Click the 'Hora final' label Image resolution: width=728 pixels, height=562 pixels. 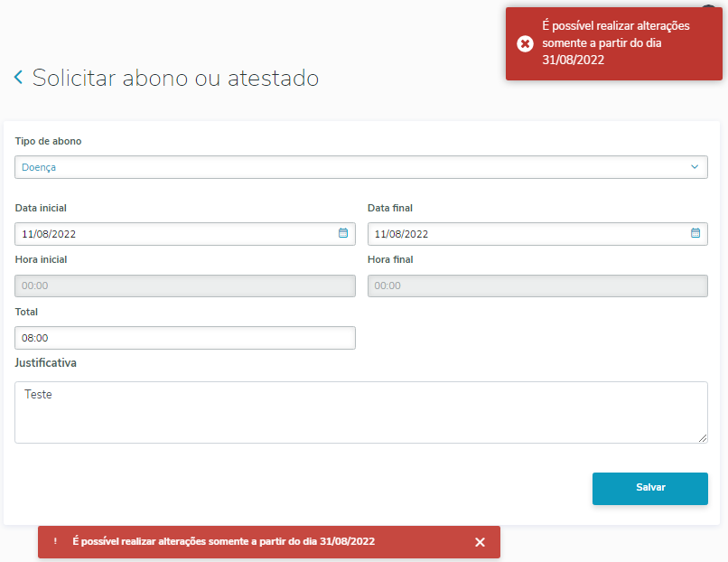point(390,259)
